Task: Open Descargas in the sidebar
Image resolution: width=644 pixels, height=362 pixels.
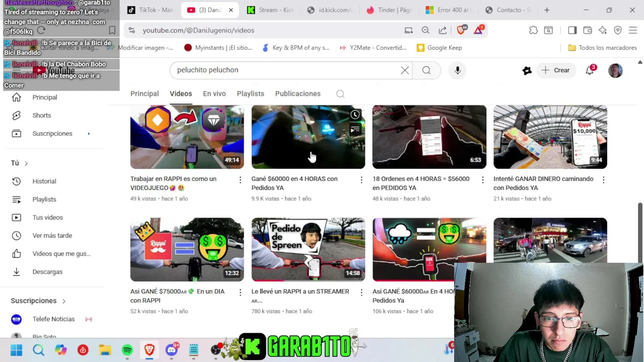Action: [47, 271]
